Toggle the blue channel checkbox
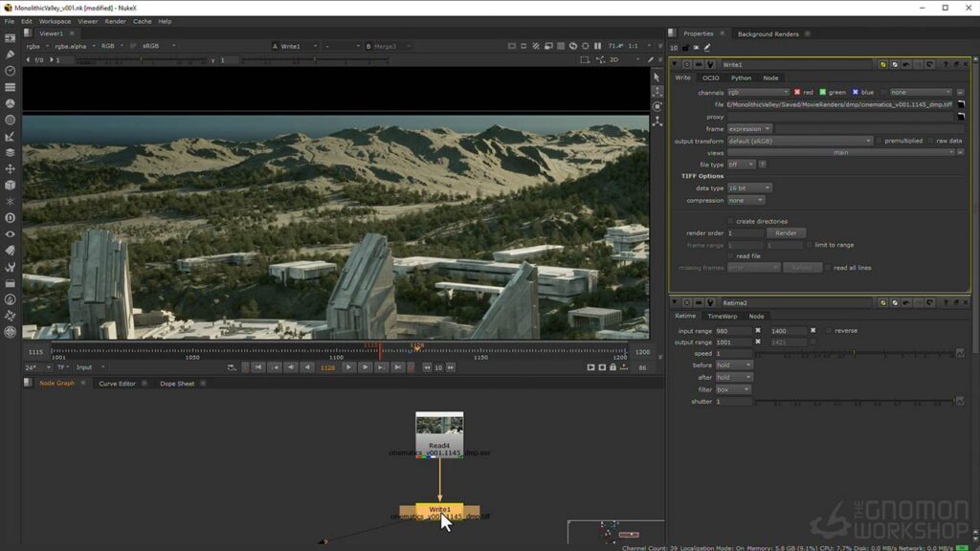This screenshot has width=980, height=551. [x=855, y=92]
